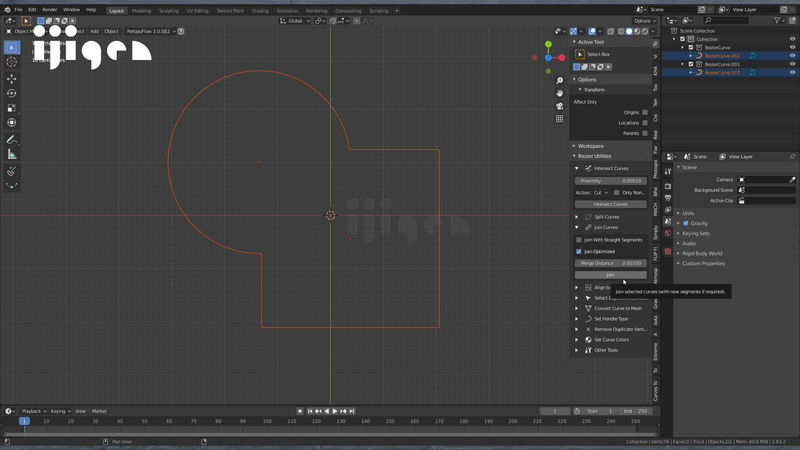
Task: Select BezierCurve.001 in the outliner
Action: (x=722, y=64)
